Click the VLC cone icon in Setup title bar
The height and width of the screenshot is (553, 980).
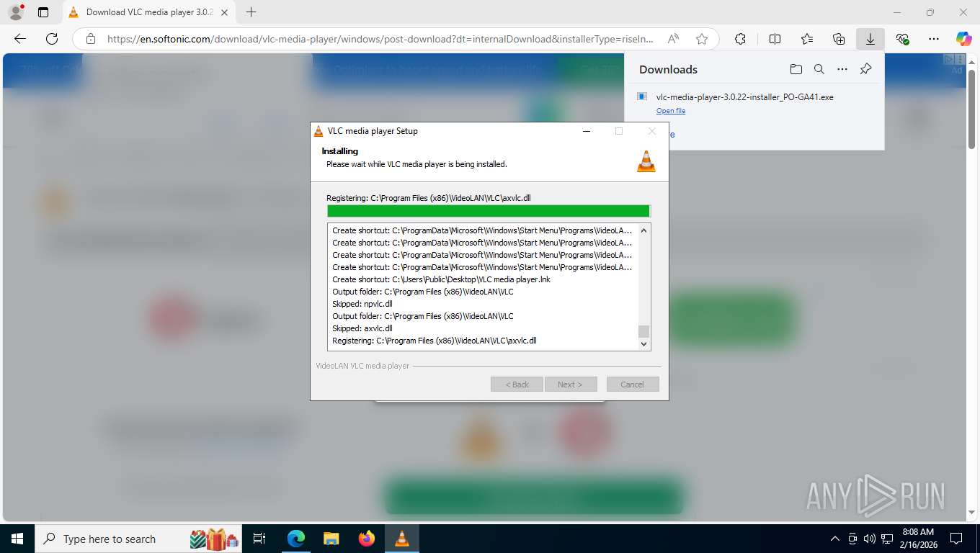(x=318, y=131)
